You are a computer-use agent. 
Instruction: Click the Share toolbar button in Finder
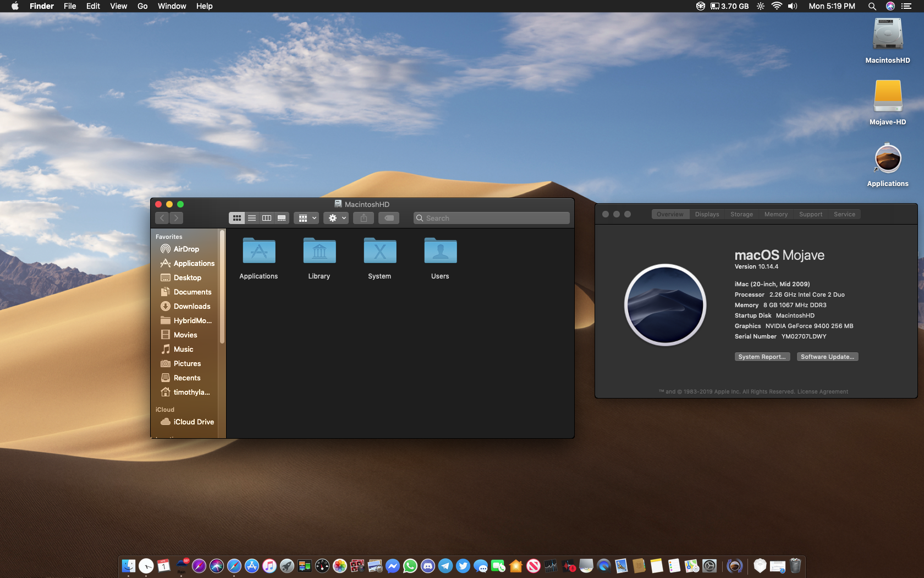coord(364,218)
